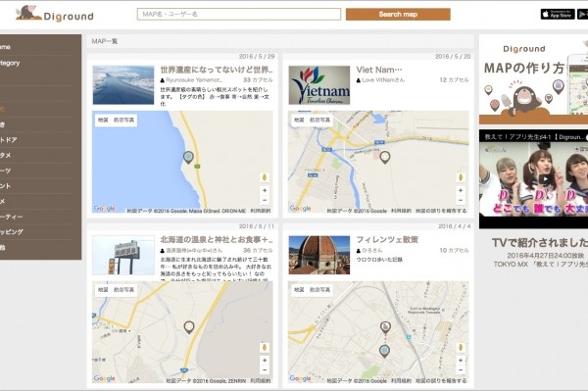Click the 33 カプセル count text
Viewport: 588px width, 391px height.
click(258, 79)
